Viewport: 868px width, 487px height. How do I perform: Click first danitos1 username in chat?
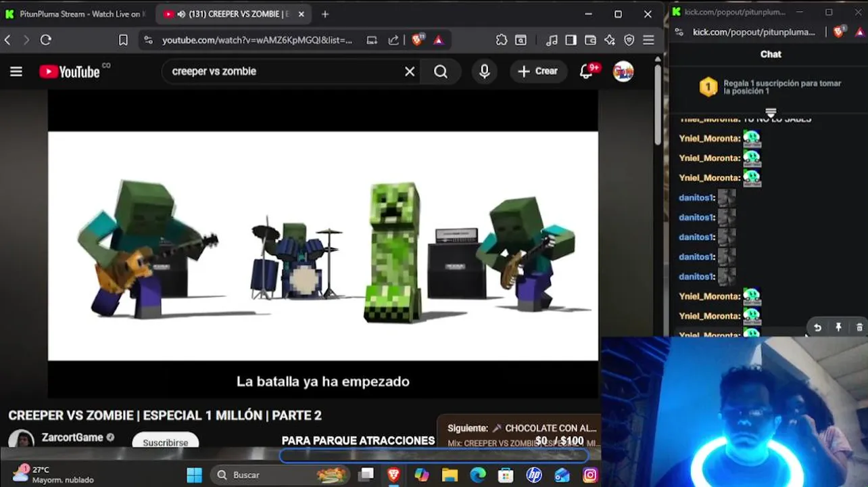(x=696, y=198)
